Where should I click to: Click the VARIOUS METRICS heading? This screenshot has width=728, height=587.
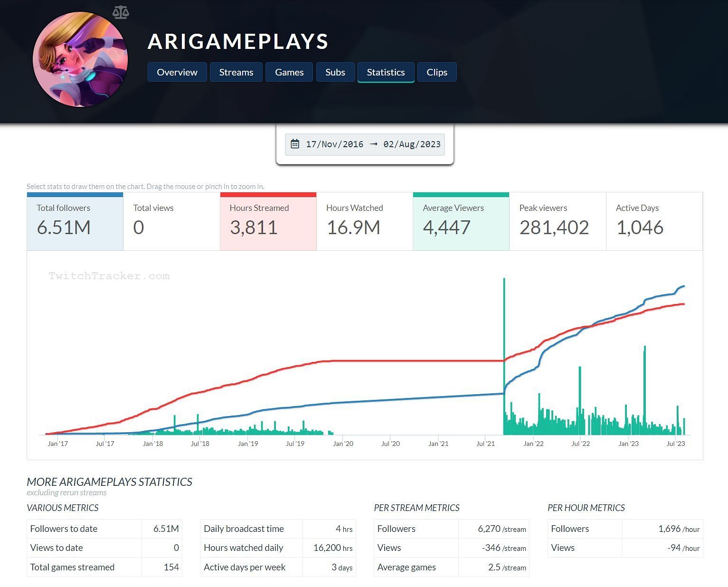63,508
